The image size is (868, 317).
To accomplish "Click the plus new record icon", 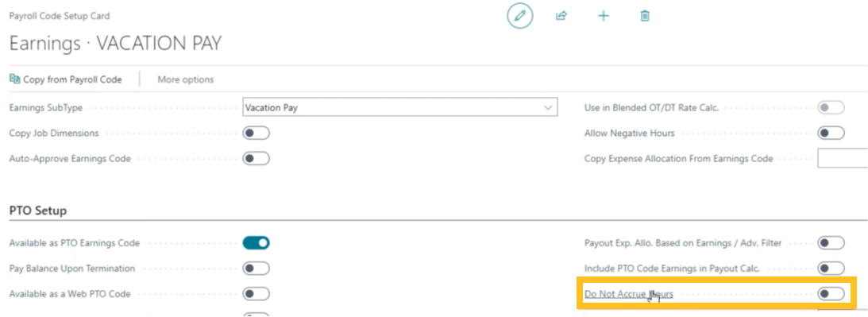I will pos(604,16).
